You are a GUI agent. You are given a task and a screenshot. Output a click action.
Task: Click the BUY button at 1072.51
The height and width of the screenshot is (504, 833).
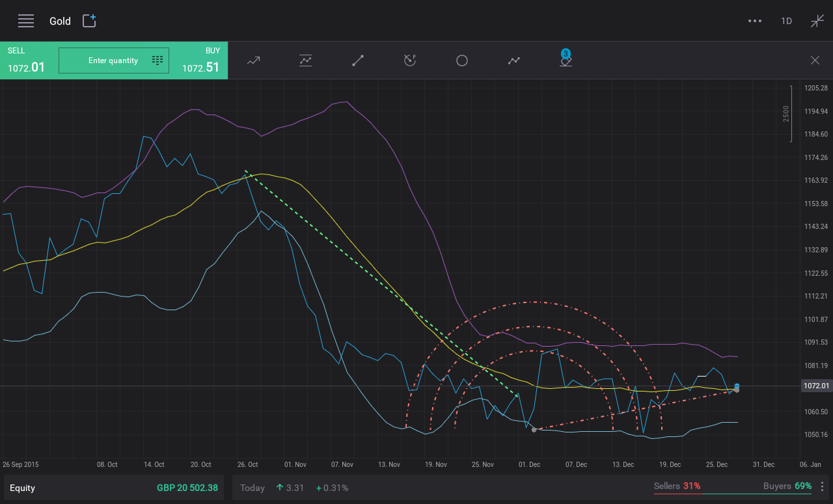[x=200, y=60]
